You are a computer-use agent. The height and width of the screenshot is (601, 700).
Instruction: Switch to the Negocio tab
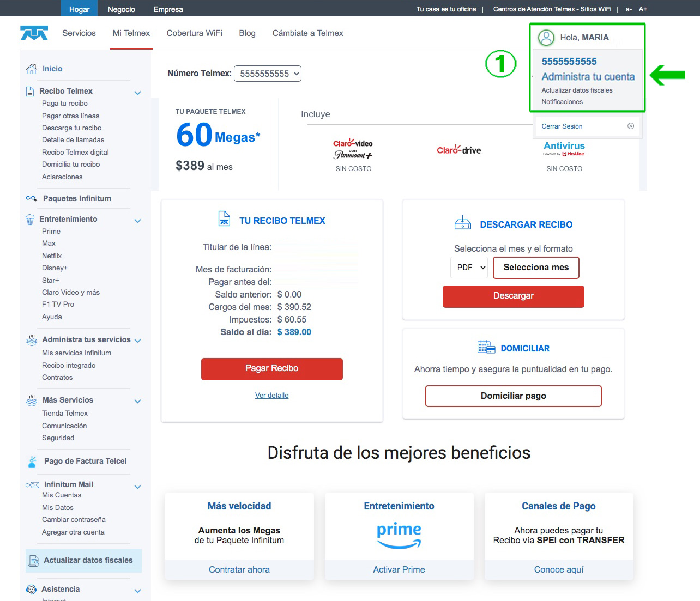[122, 9]
